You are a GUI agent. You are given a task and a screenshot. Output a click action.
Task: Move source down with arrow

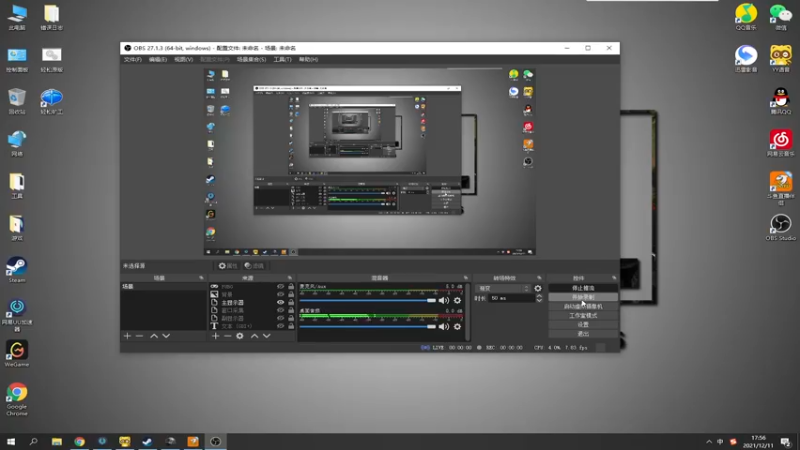point(266,336)
